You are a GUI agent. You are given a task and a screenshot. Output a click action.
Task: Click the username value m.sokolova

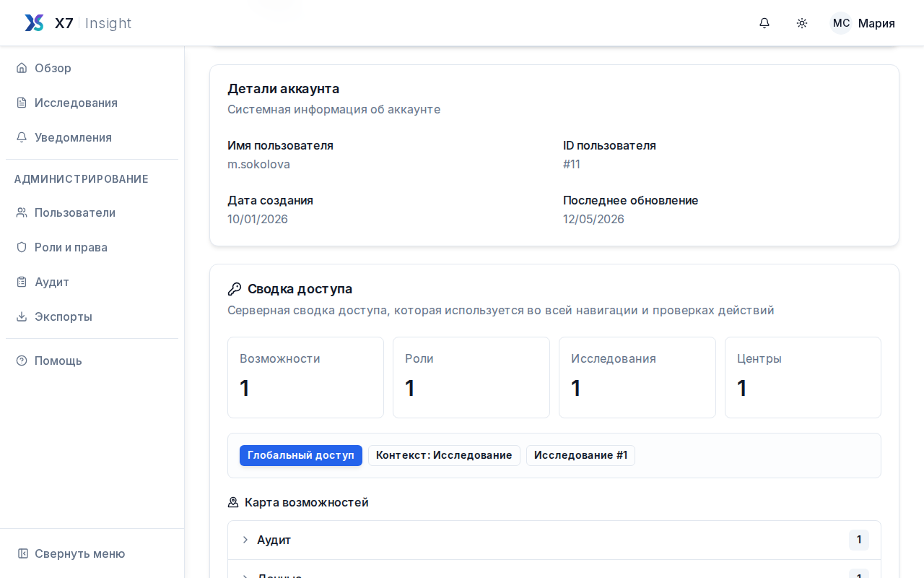click(x=258, y=164)
